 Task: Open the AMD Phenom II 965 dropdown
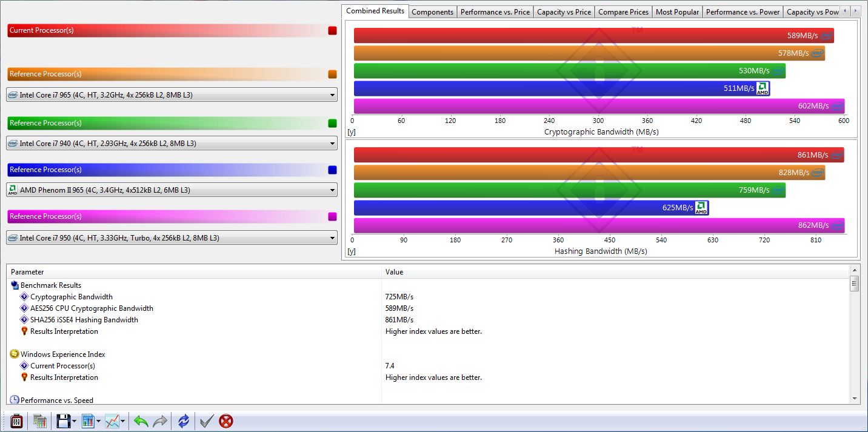point(172,190)
